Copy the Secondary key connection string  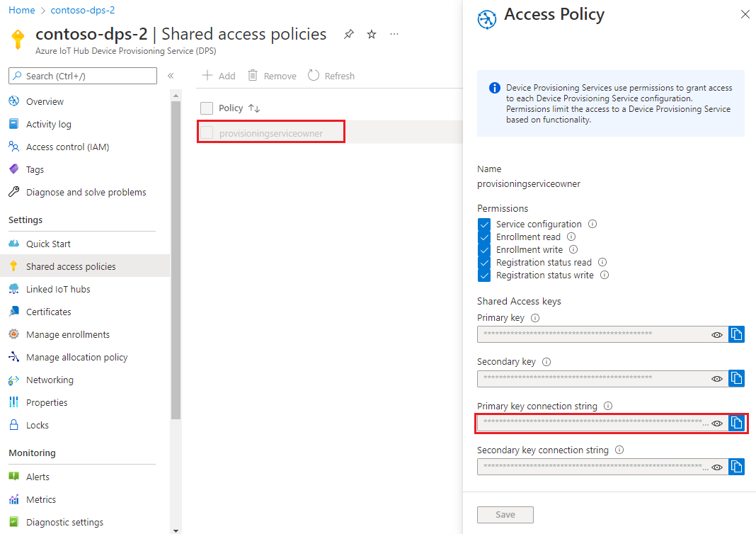[x=736, y=467]
